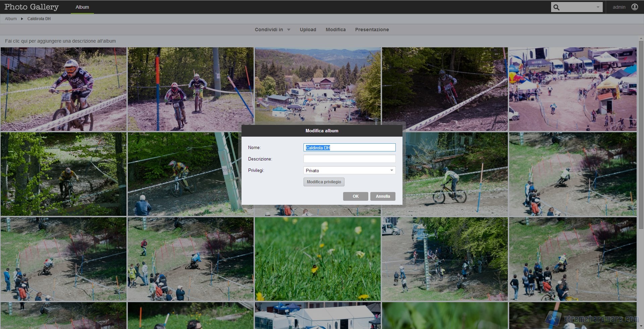Expand the search options dropdown arrow
The width and height of the screenshot is (644, 329).
tap(598, 7)
